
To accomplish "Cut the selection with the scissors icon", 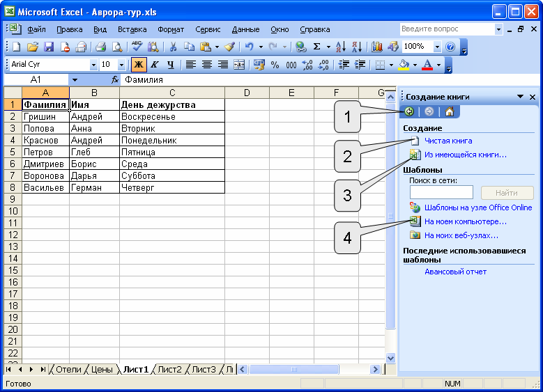I will click(x=173, y=47).
